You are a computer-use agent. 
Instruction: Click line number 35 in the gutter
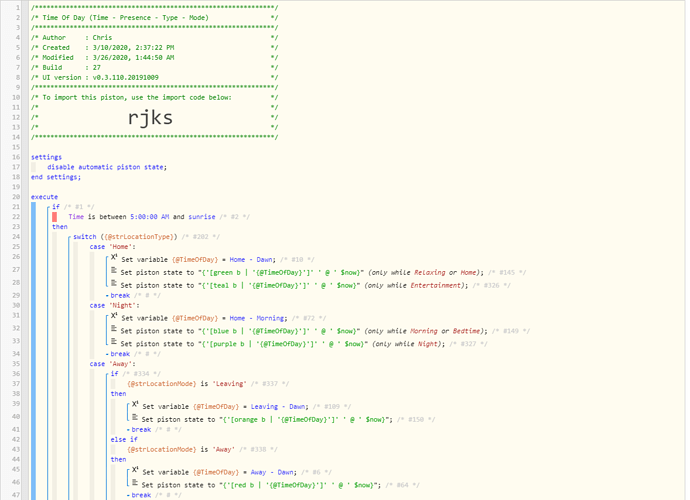pyautogui.click(x=16, y=364)
